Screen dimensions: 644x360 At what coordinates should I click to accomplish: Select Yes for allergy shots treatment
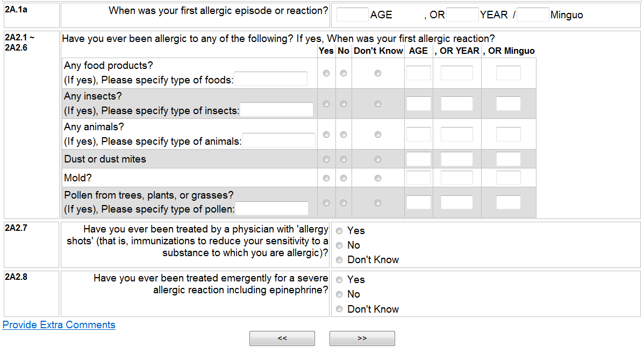click(339, 231)
